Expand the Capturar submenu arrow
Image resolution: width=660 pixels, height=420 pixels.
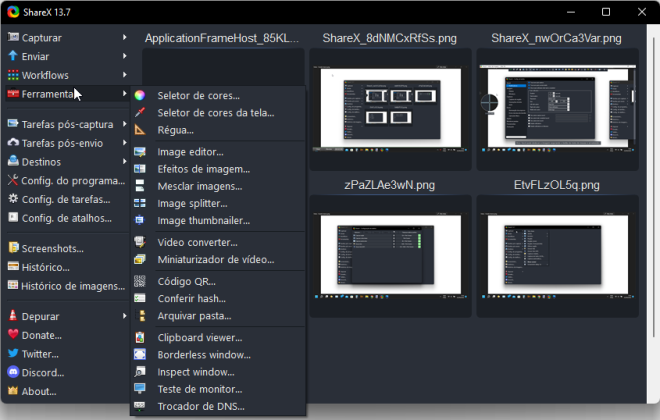click(x=125, y=37)
